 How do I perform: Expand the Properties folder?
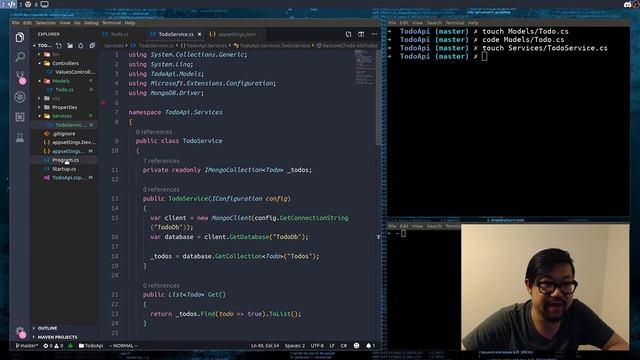click(x=39, y=107)
